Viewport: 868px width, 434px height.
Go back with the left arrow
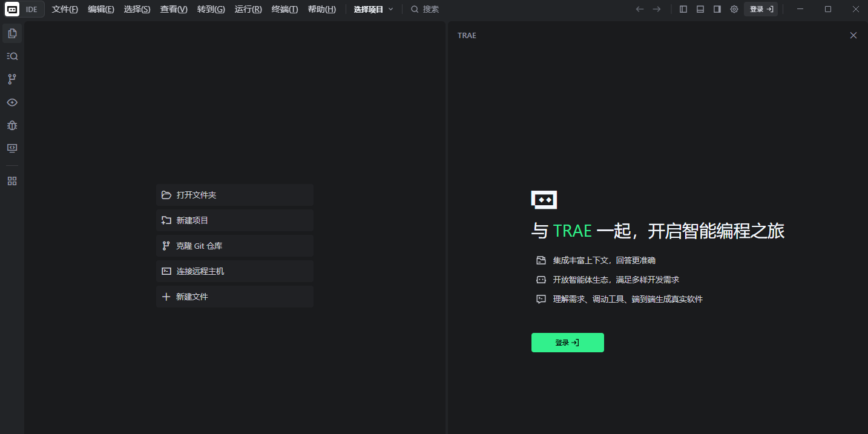640,9
